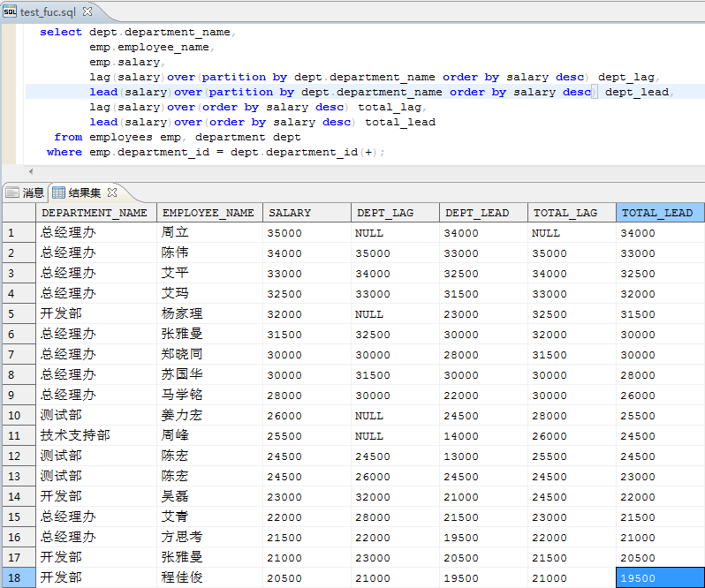
Task: Select the employee name cell 程佳俊
Action: pos(182,578)
